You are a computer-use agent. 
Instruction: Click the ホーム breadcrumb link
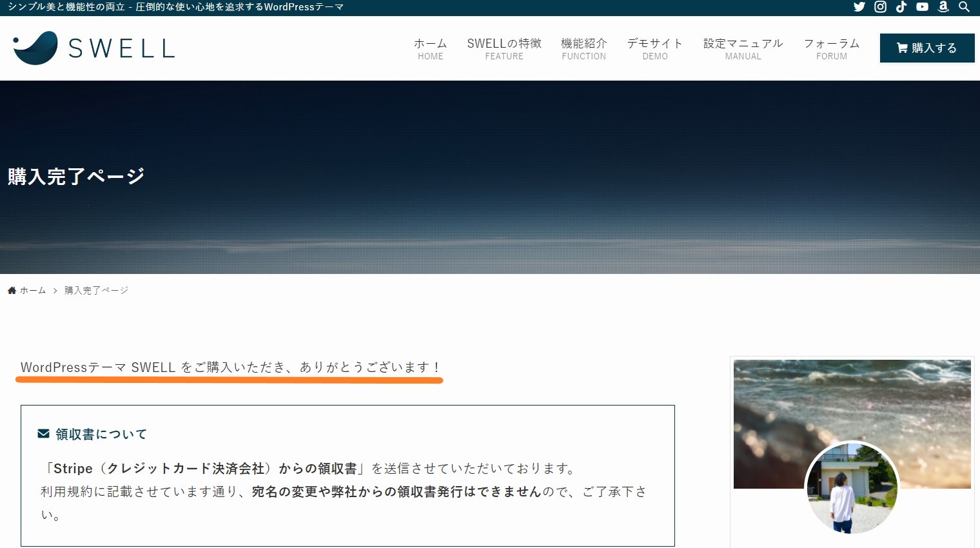click(x=33, y=291)
